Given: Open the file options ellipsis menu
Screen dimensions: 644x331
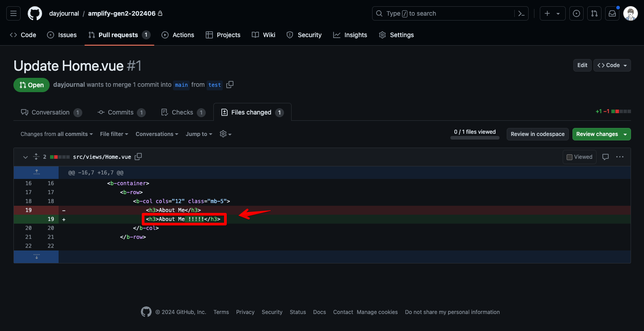Looking at the screenshot, I should [x=620, y=157].
